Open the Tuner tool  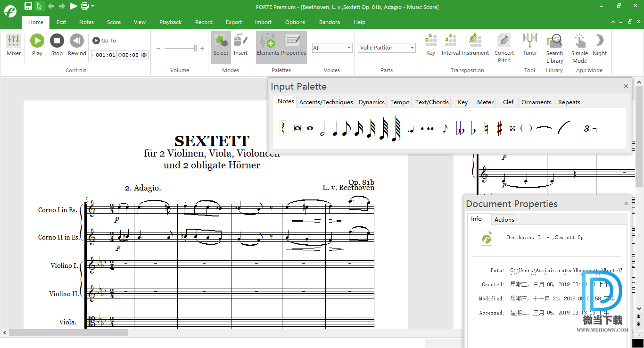tap(530, 45)
